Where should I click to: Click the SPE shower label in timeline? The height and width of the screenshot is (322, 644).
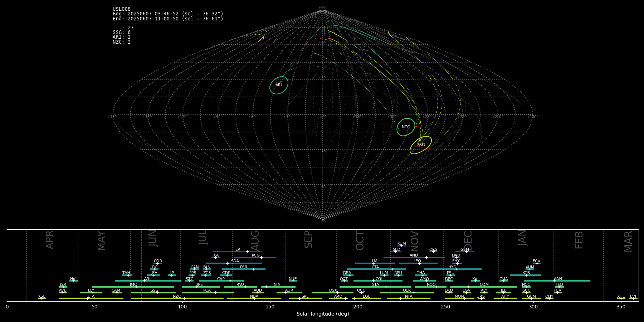coord(305,297)
